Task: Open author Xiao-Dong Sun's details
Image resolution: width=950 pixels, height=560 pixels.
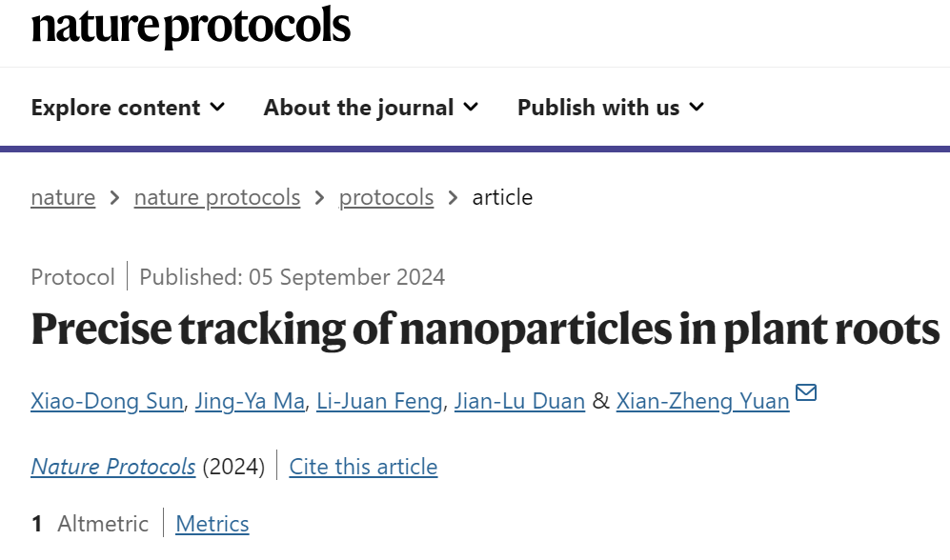Action: pyautogui.click(x=108, y=401)
